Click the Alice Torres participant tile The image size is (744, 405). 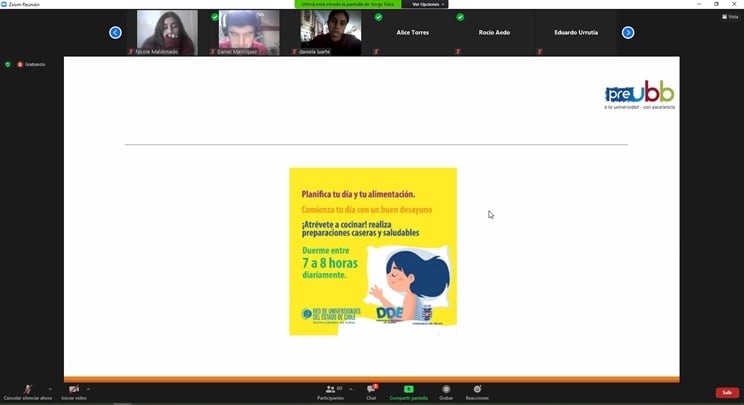411,32
